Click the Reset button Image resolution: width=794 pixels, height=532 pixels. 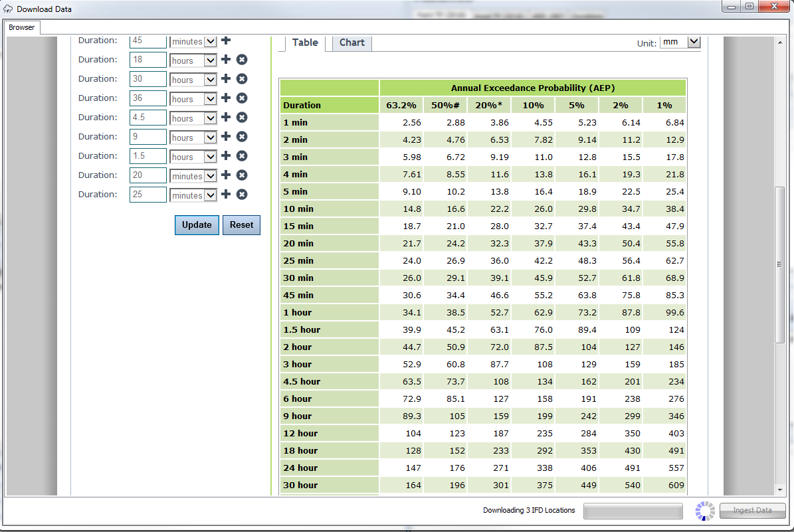pyautogui.click(x=241, y=224)
